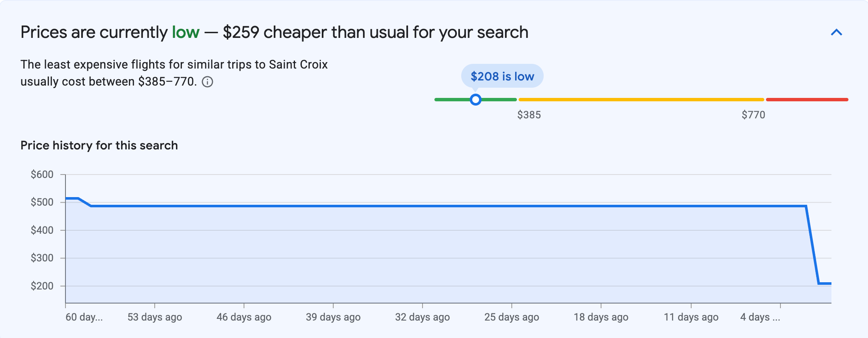Image resolution: width=868 pixels, height=338 pixels.
Task: Click the $770 range label
Action: coord(753,115)
